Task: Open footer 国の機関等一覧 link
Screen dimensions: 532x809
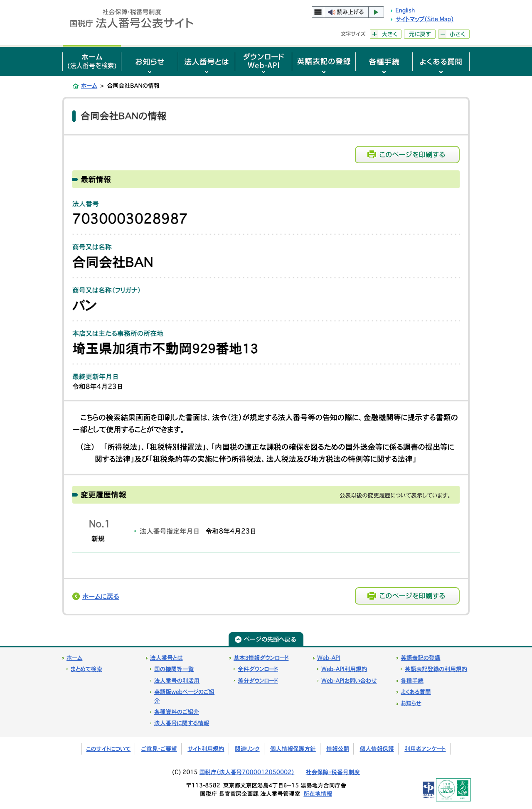Action: 174,669
